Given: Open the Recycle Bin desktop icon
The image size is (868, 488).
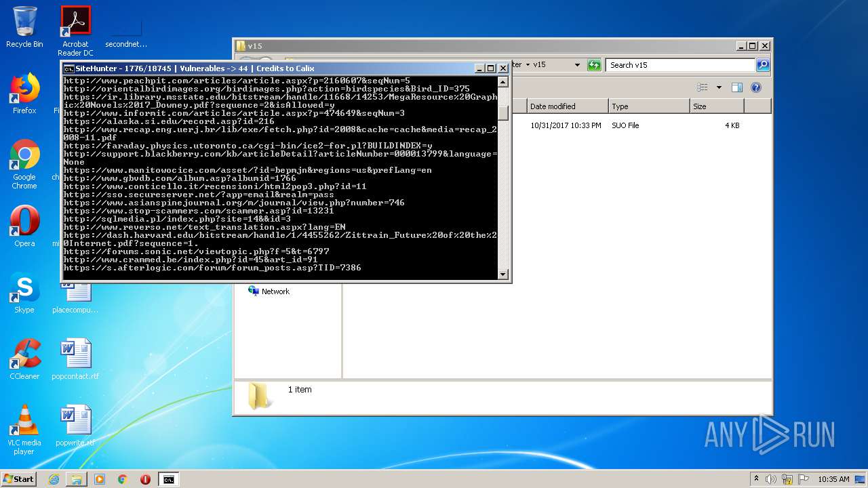Looking at the screenshot, I should click(x=24, y=27).
